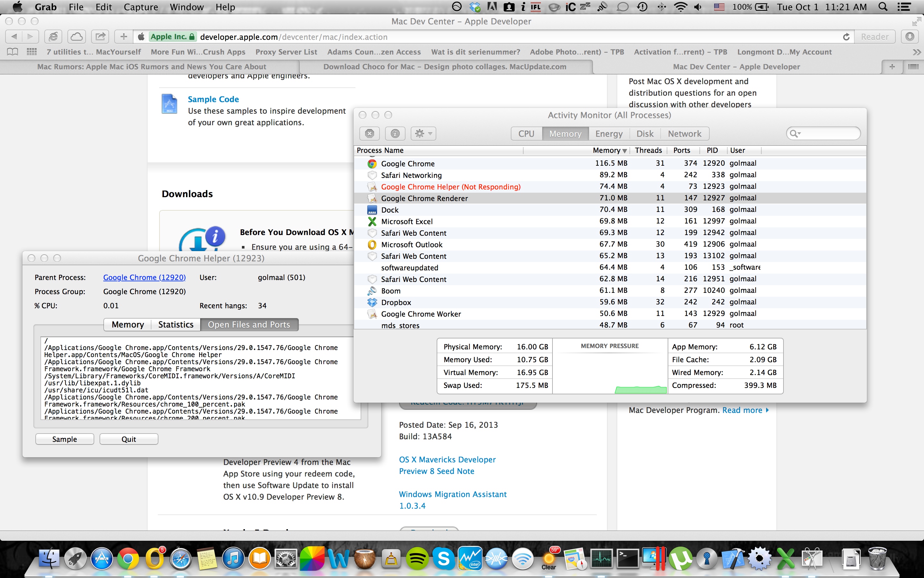
Task: Switch Activity Monitor to the Energy tab
Action: pos(609,134)
